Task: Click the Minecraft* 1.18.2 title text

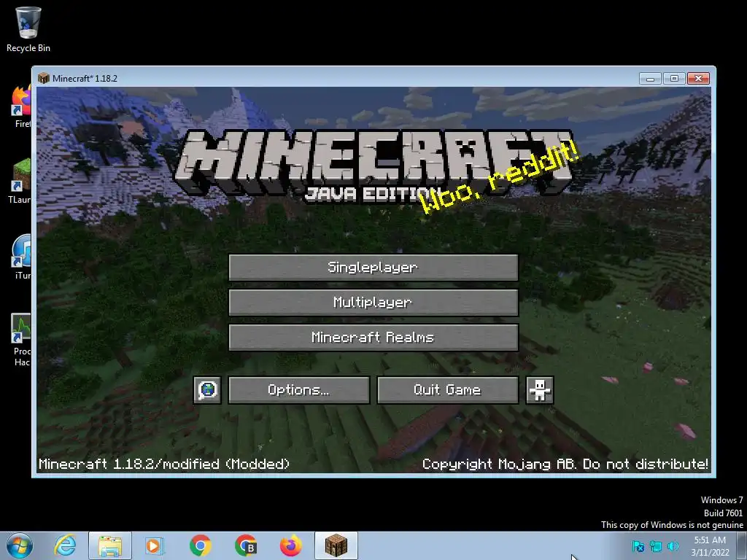Action: point(85,78)
